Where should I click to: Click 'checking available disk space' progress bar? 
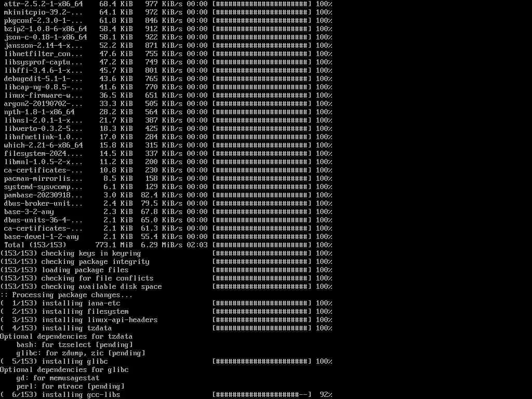click(x=262, y=287)
